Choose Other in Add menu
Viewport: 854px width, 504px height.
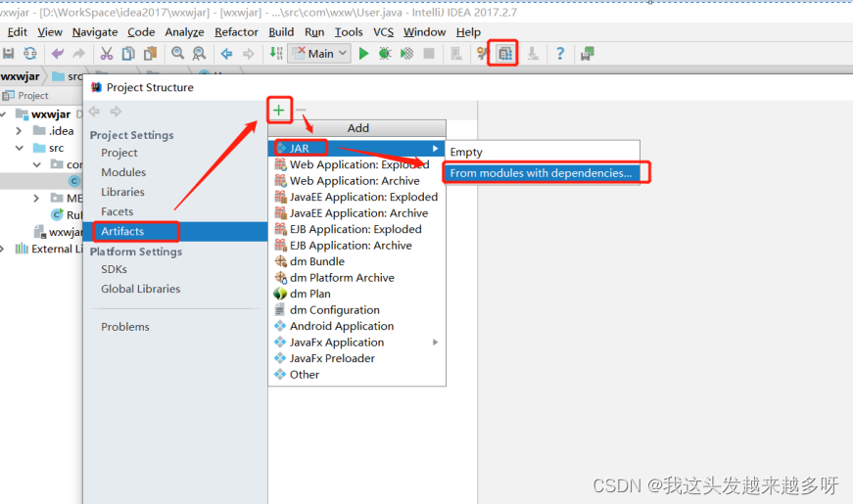pyautogui.click(x=356, y=375)
